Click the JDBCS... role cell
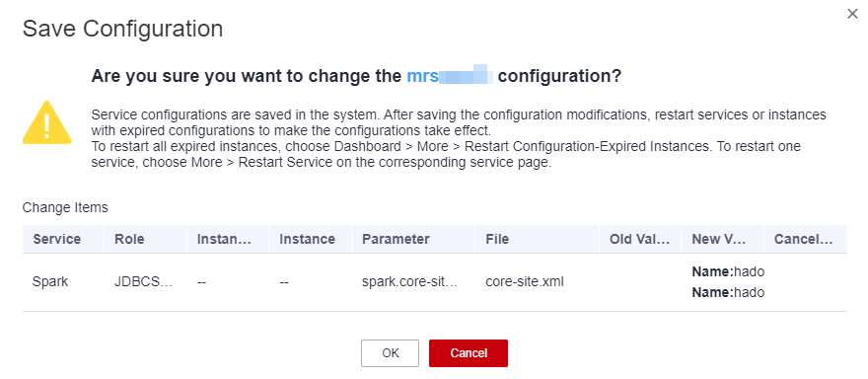The height and width of the screenshot is (379, 868). 143,281
